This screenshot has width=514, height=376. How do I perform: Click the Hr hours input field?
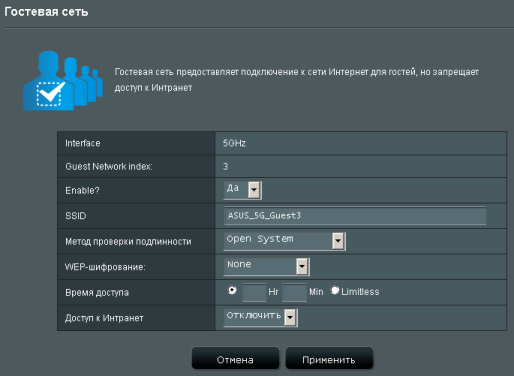[x=254, y=292]
